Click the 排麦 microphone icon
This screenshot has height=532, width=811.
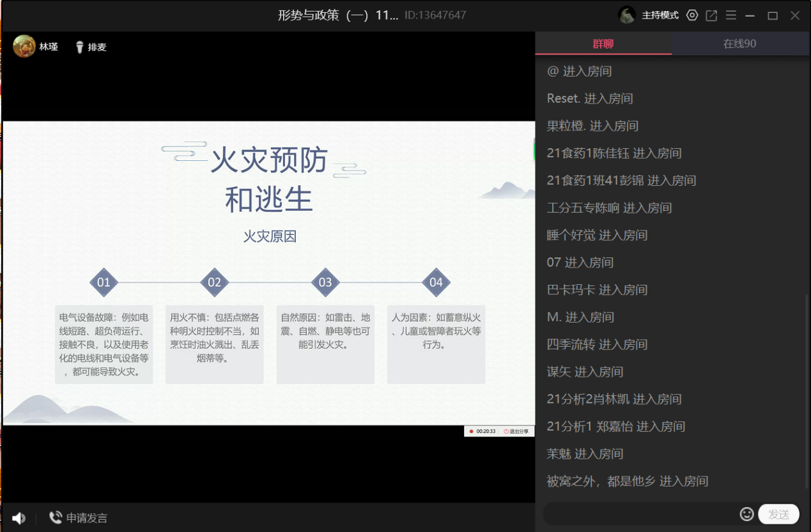pos(80,47)
